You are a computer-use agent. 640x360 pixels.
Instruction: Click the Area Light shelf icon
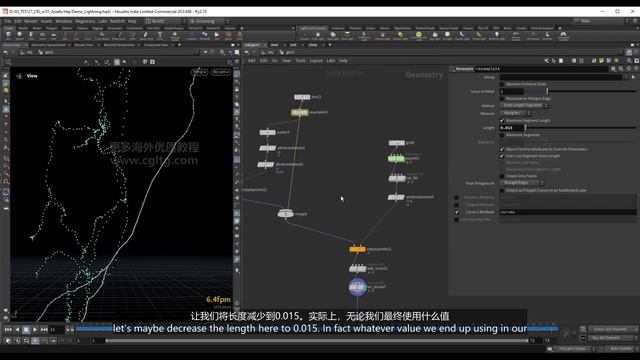(347, 36)
